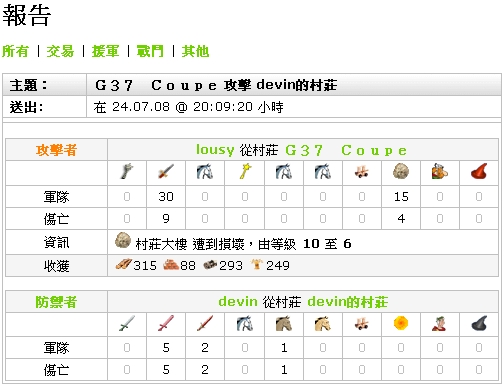Screen dimensions: 504x385
Task: Click the attacker's sword unit icon above 30
Action: coord(166,172)
